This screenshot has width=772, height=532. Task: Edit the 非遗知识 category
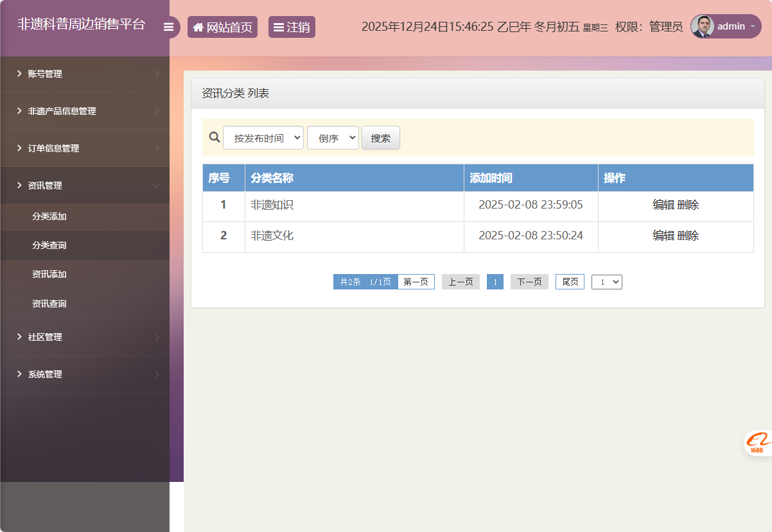pos(663,205)
